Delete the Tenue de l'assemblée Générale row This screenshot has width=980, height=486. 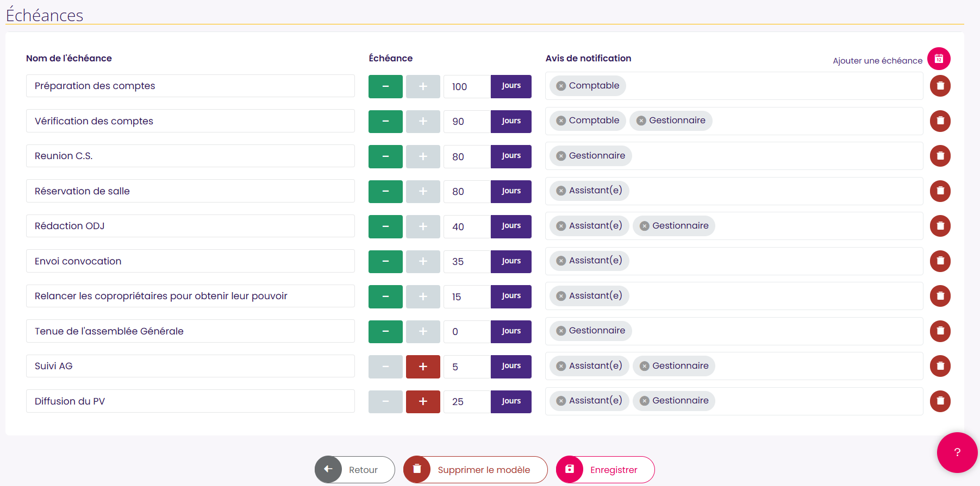(940, 331)
